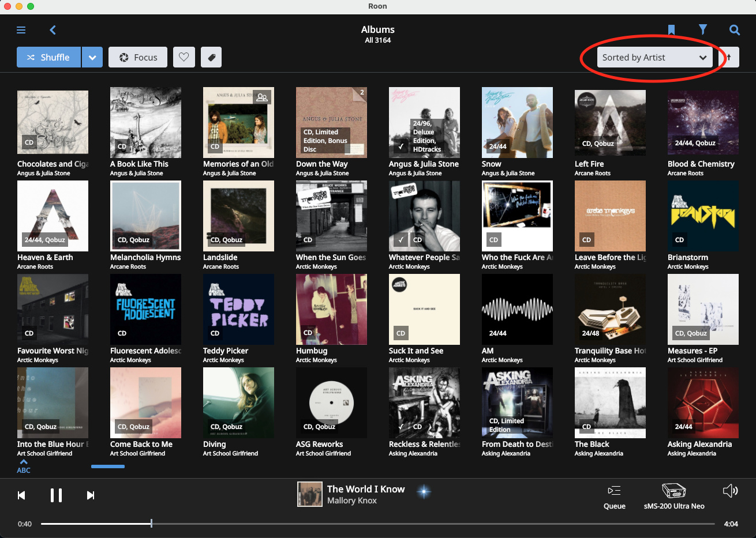This screenshot has width=756, height=538.
Task: Open search with the magnifier icon
Action: 734,30
